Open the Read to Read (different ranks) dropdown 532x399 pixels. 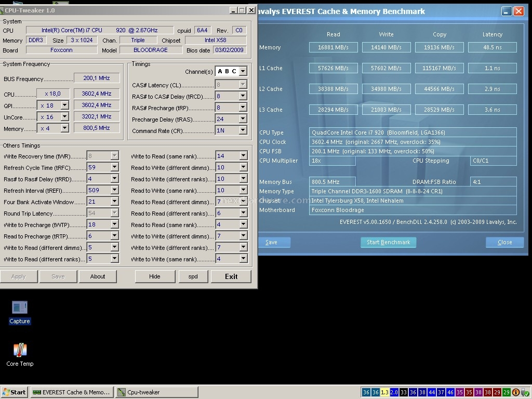coord(243,213)
